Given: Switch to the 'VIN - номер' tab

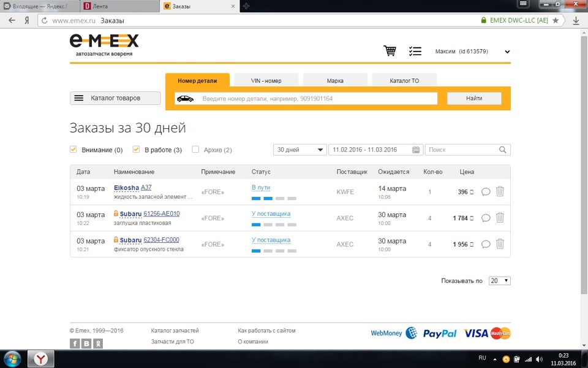Looking at the screenshot, I should (x=265, y=80).
